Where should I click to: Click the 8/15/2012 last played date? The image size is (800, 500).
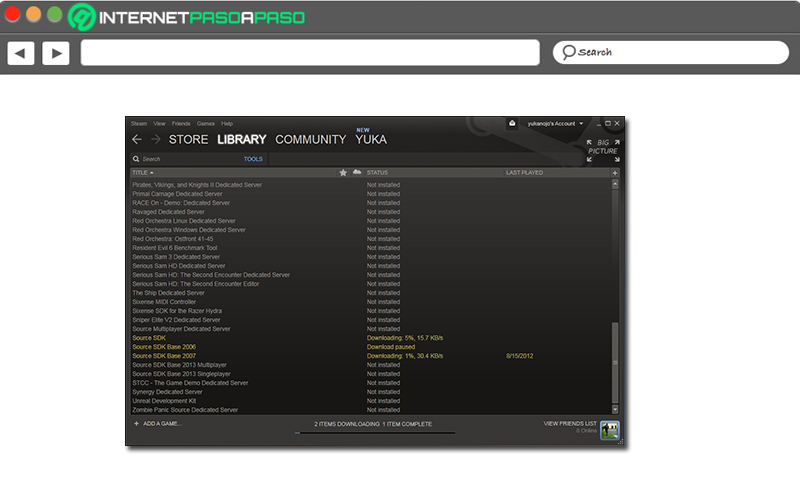[519, 356]
